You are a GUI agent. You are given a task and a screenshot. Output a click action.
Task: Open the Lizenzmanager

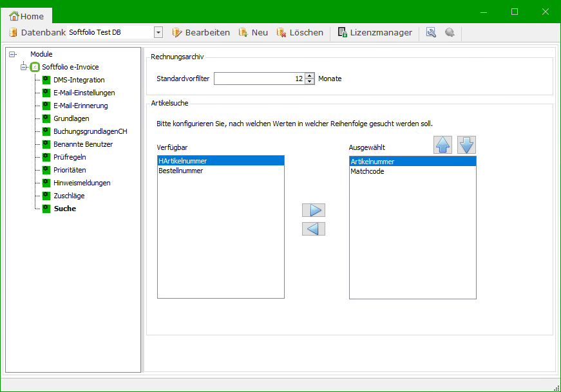[x=375, y=32]
